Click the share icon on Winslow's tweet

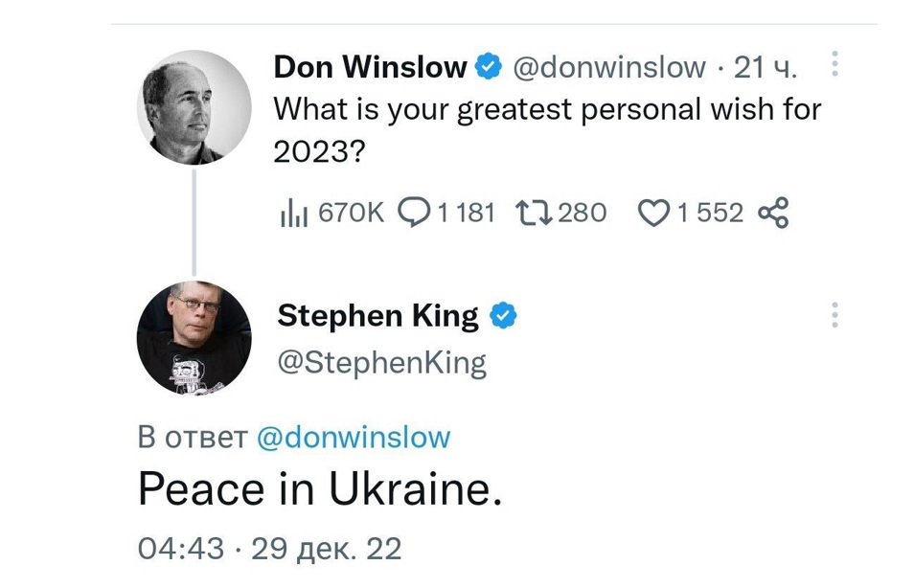click(773, 213)
